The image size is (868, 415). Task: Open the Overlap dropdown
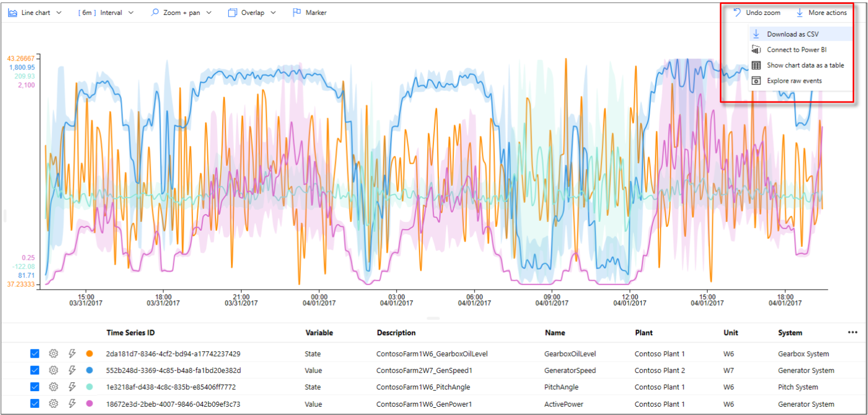pos(252,12)
